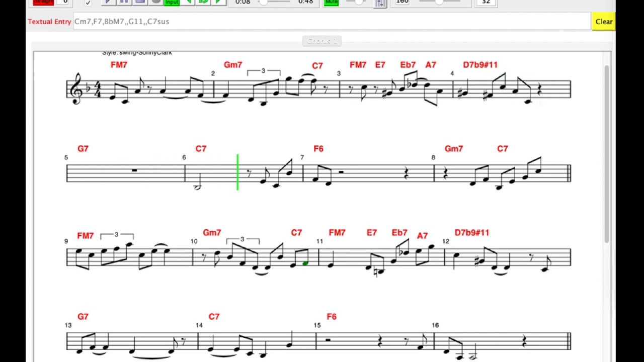The image size is (644, 362).
Task: Click the Style: swing-SonnyClark text
Action: point(137,52)
